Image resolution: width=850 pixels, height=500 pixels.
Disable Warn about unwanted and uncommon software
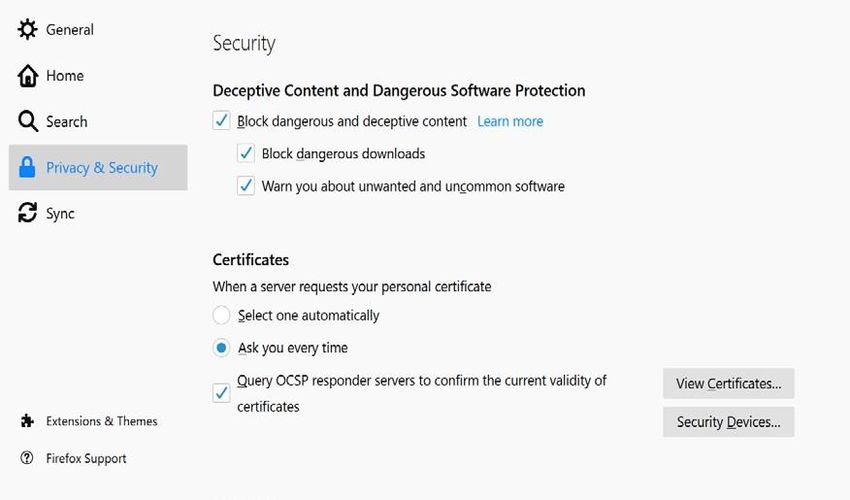246,185
